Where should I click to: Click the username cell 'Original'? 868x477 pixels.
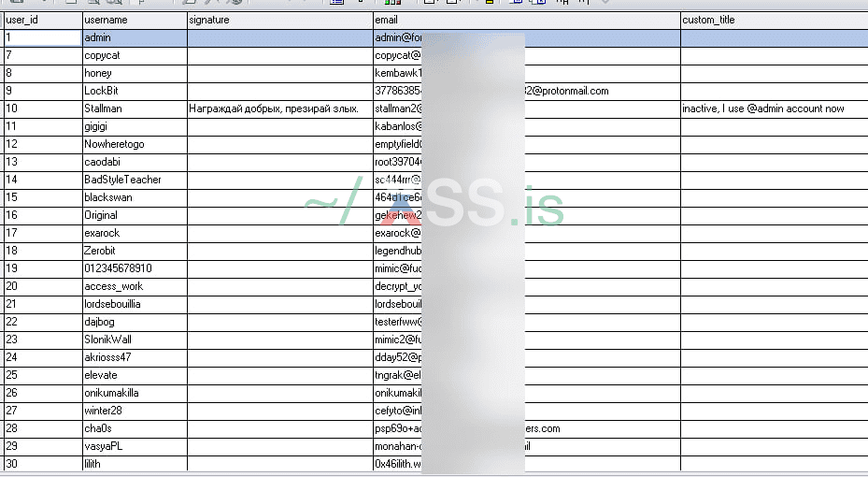[x=135, y=215]
